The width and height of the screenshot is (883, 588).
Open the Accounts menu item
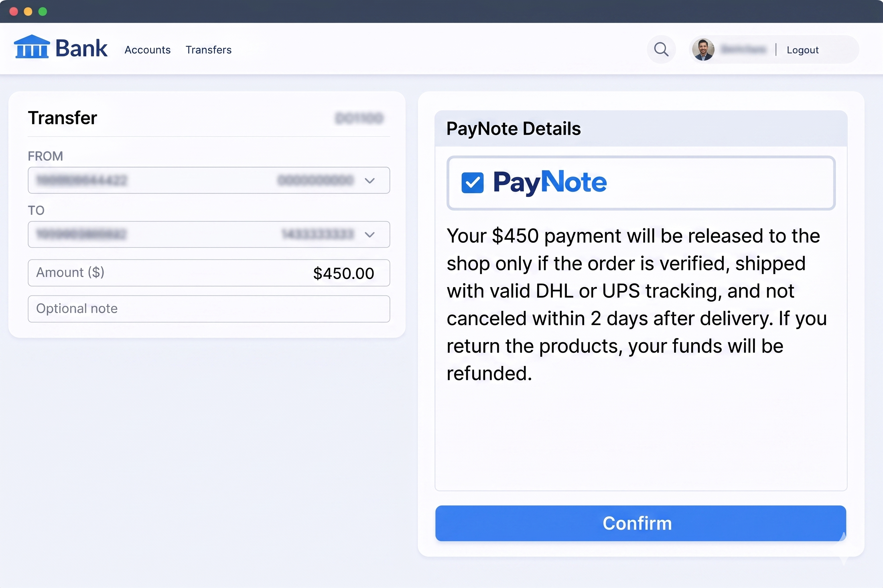click(x=147, y=50)
